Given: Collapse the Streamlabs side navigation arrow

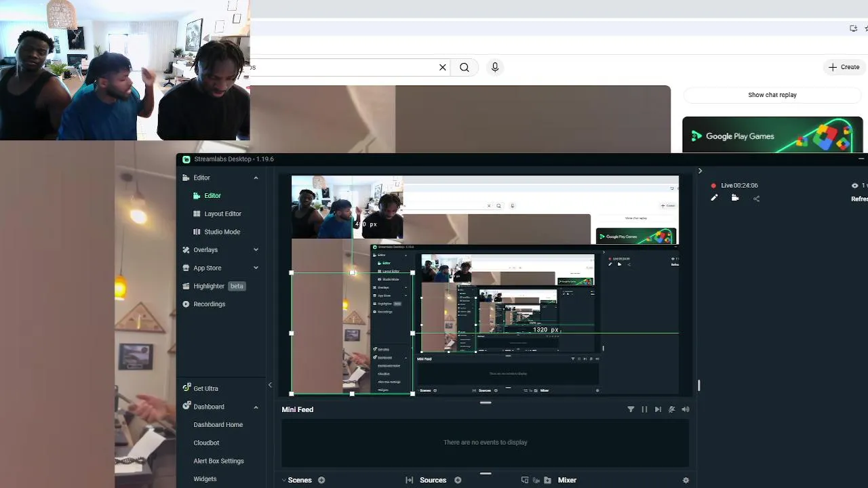Looking at the screenshot, I should click(270, 385).
